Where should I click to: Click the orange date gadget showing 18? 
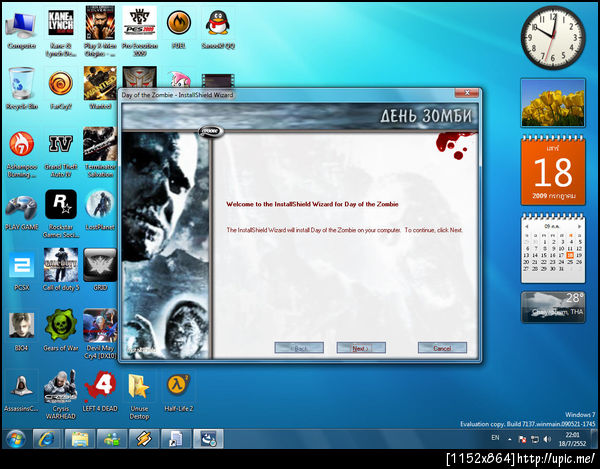tap(553, 171)
